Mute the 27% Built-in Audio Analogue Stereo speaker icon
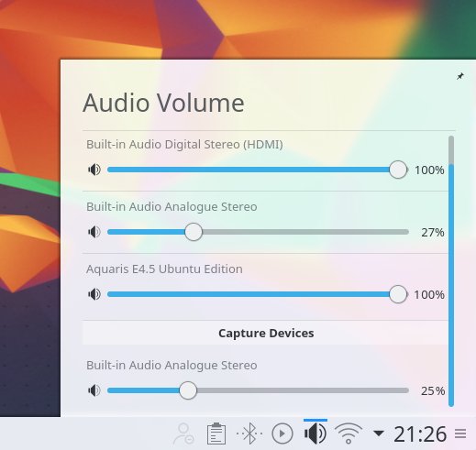The image size is (476, 450). point(94,232)
